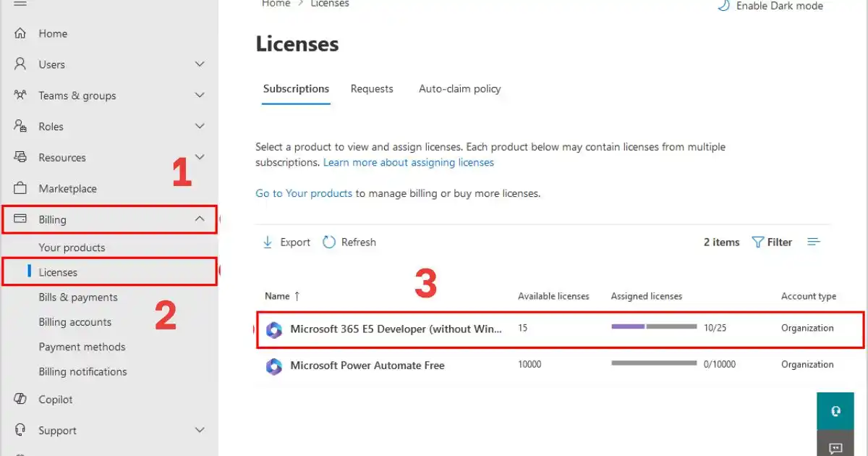Viewport: 868px width, 456px height.
Task: Click the available licenses value 15
Action: (522, 328)
